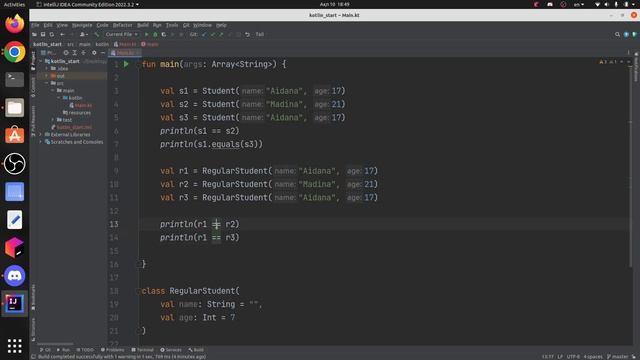Place cursor on line 14 println code

pos(200,238)
